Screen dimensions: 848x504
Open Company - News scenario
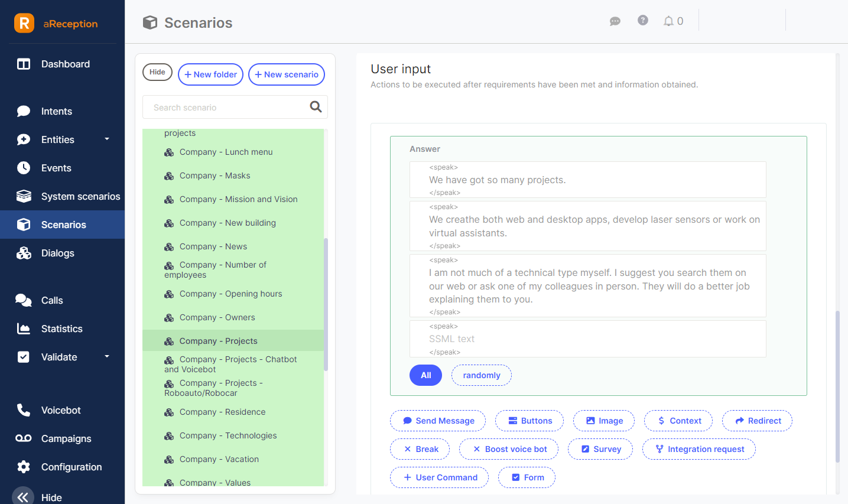(233, 247)
